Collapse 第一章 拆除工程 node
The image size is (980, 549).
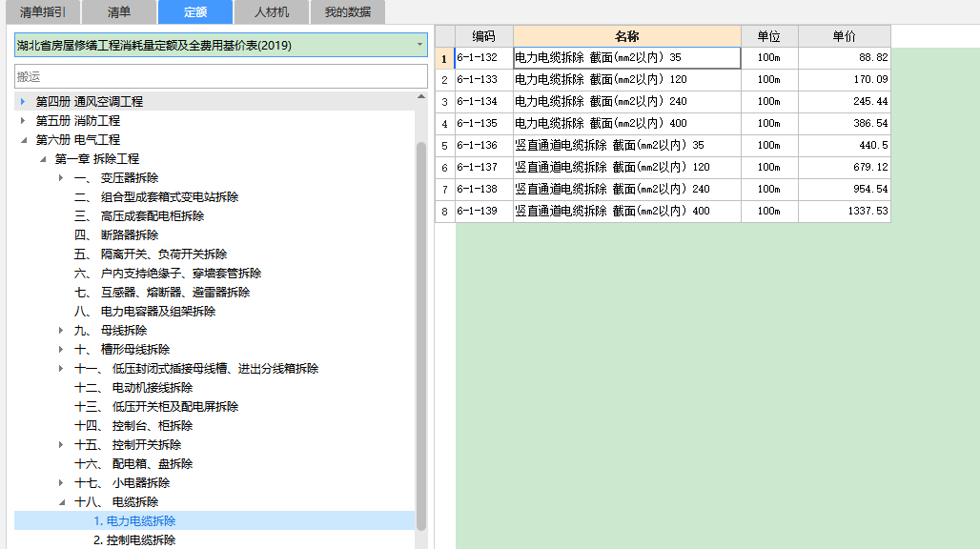(43, 159)
